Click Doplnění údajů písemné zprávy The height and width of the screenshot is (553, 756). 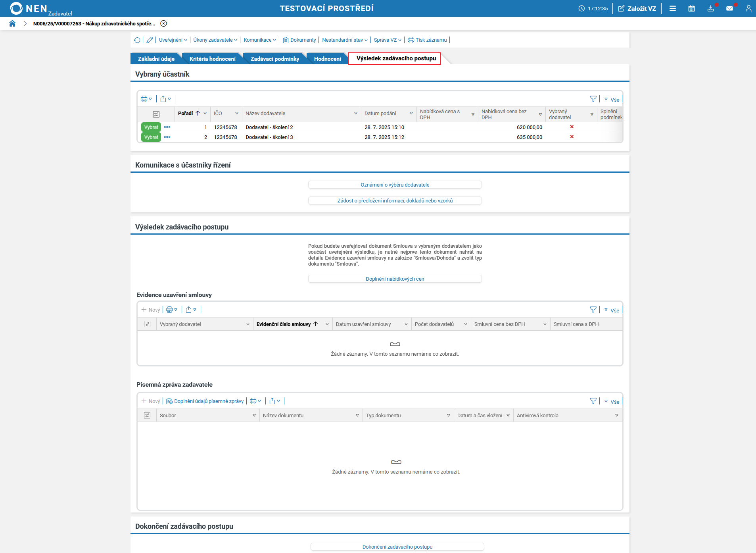tap(205, 401)
